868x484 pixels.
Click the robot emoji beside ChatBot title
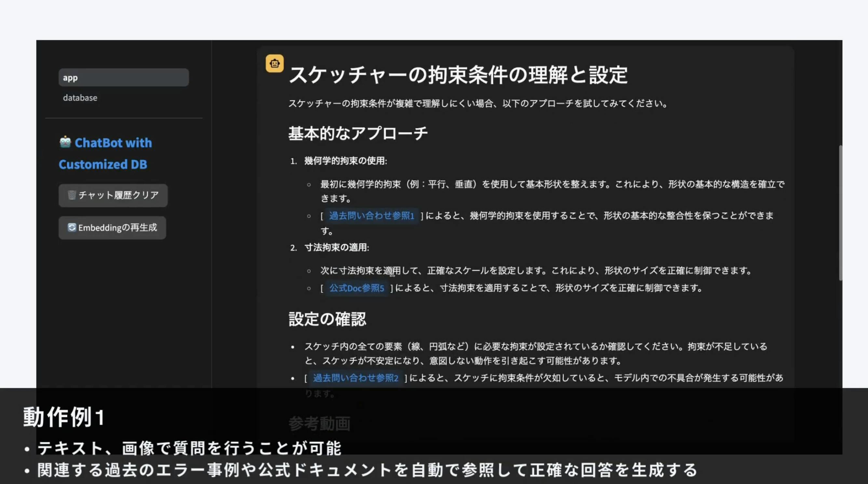tap(65, 142)
